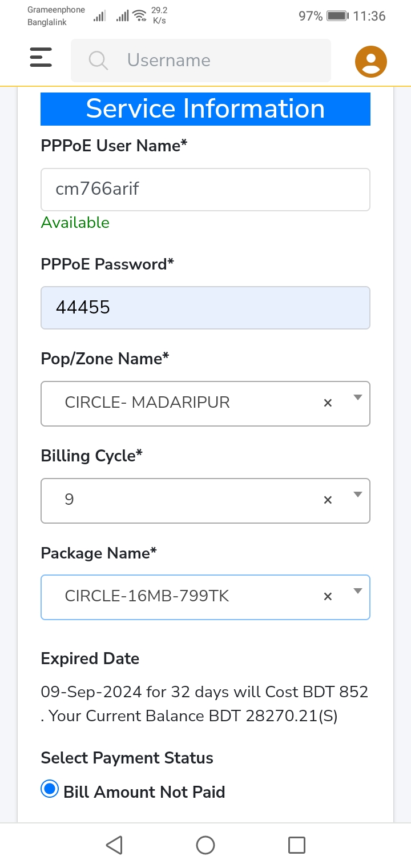
Task: Expand the Package Name dropdown arrow
Action: (x=358, y=591)
